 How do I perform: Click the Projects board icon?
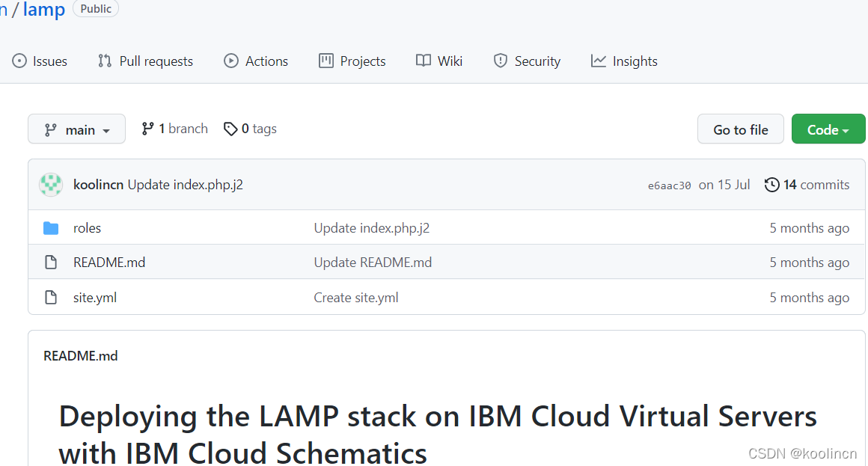[326, 61]
